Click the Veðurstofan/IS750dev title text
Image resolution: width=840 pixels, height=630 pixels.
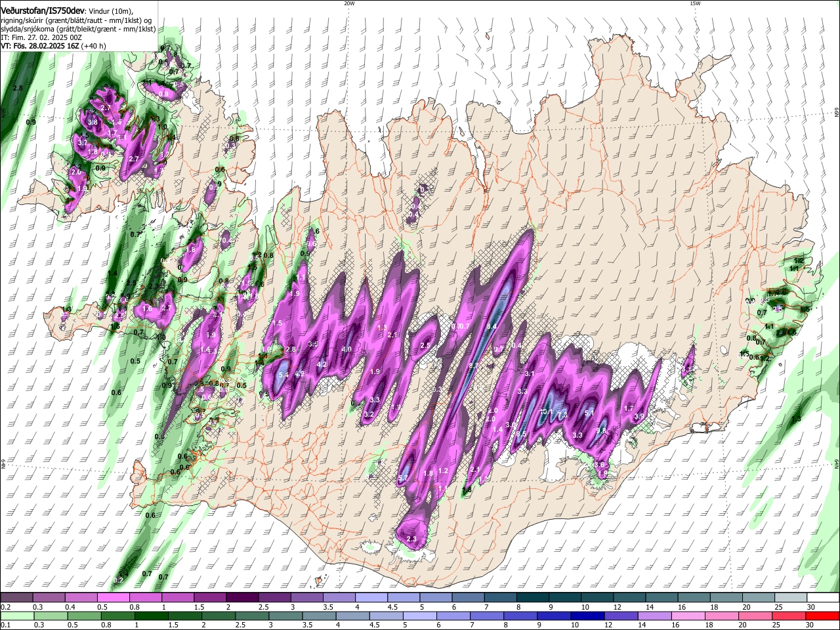[43, 11]
